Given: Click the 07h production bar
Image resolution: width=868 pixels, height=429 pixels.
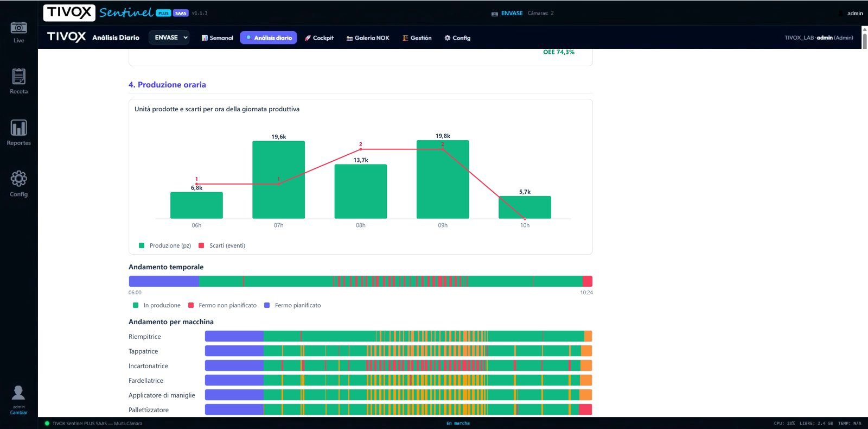Looking at the screenshot, I should tap(278, 180).
